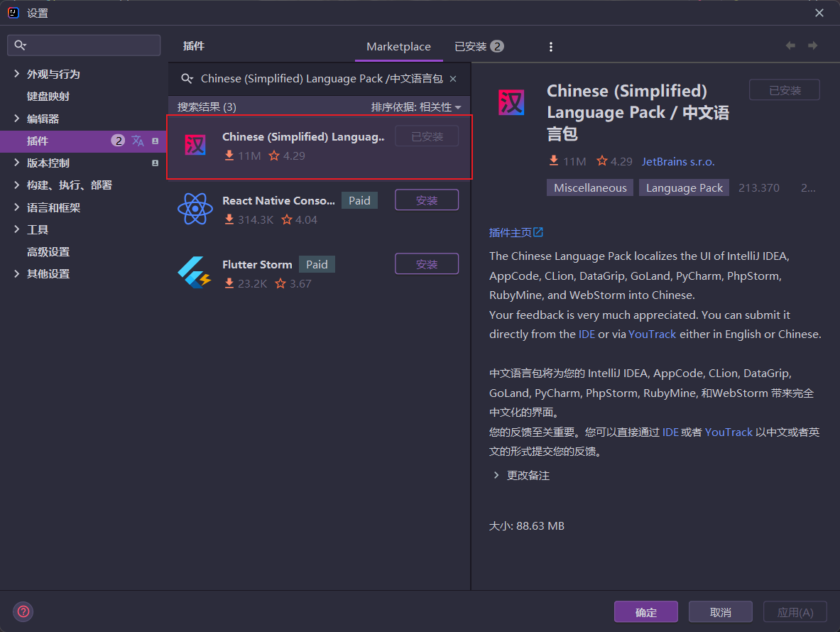
Task: Click the 取消 button
Action: pyautogui.click(x=720, y=611)
